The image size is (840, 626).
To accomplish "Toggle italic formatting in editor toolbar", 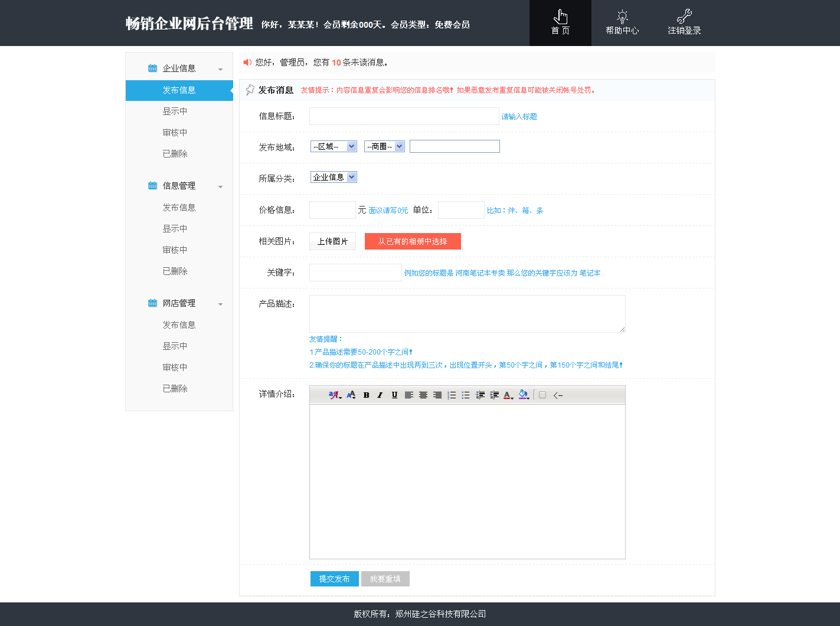I will click(380, 395).
